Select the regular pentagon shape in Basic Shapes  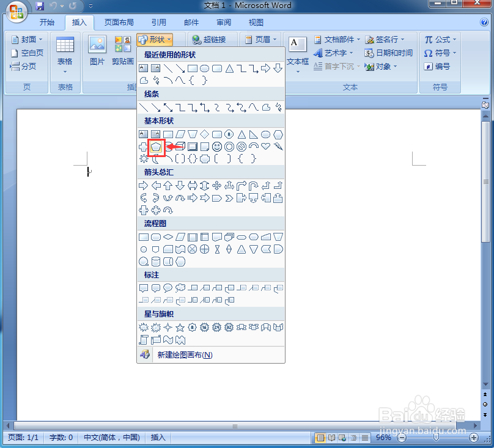click(x=156, y=147)
